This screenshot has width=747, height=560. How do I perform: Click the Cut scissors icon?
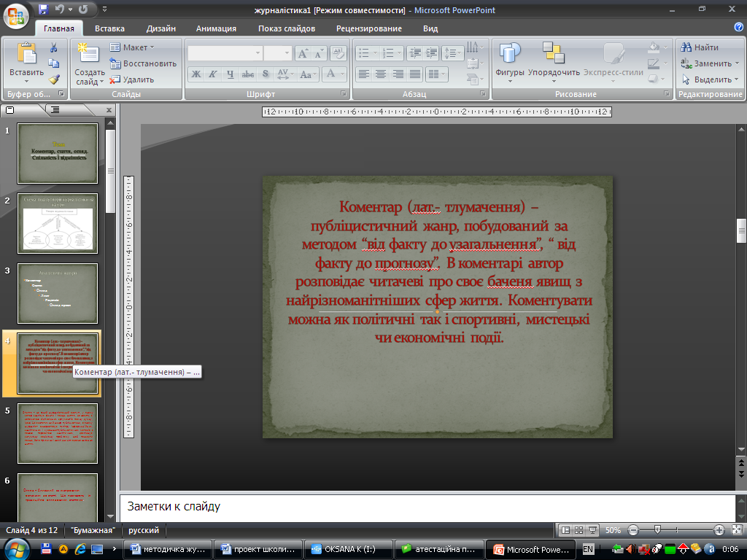(54, 47)
